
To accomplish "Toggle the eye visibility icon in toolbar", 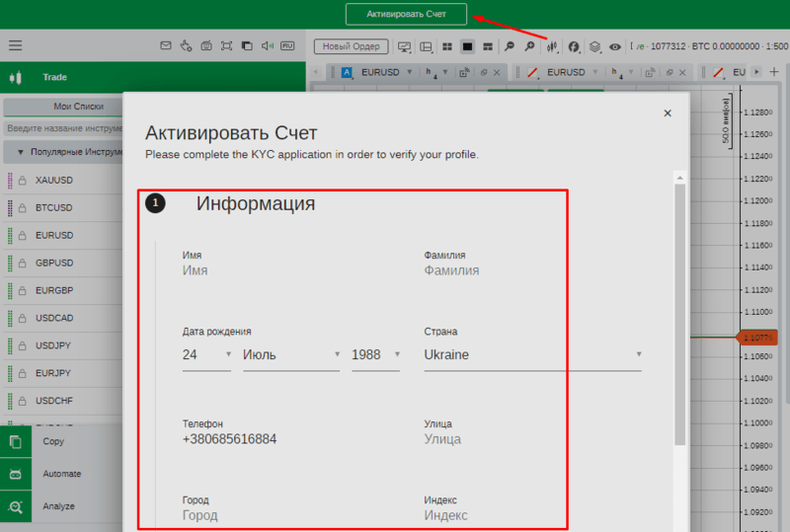I will coord(615,46).
